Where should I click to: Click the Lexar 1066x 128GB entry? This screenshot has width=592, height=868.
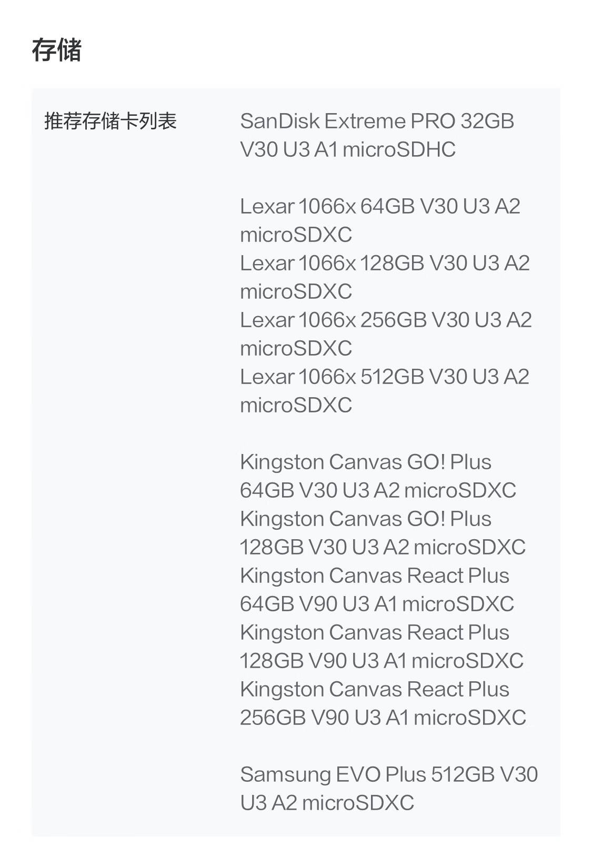click(385, 277)
